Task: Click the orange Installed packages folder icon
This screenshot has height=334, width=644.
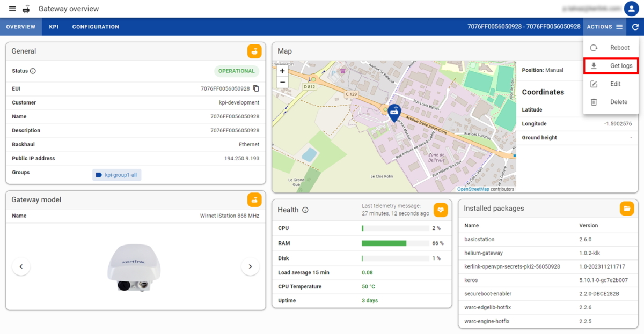Action: pos(626,209)
